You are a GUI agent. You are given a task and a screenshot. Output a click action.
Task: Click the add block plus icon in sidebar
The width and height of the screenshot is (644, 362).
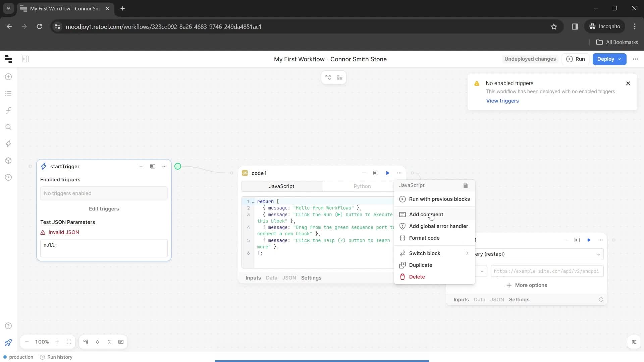9,77
